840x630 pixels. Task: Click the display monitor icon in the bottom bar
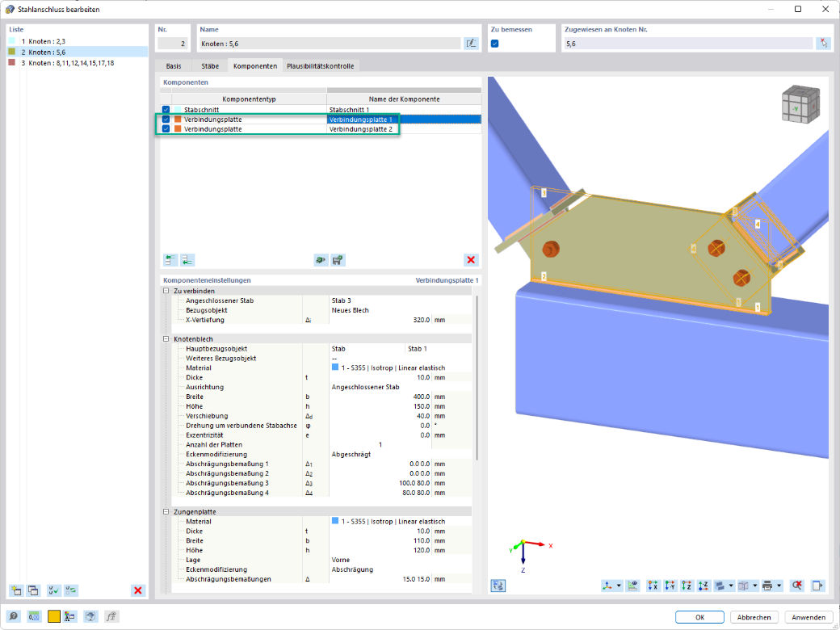[x=90, y=616]
